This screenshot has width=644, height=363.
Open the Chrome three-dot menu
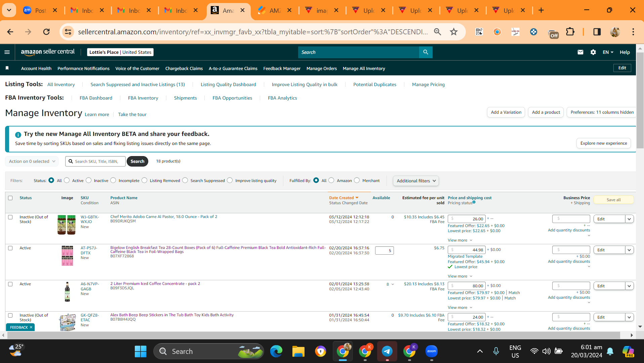point(633,32)
